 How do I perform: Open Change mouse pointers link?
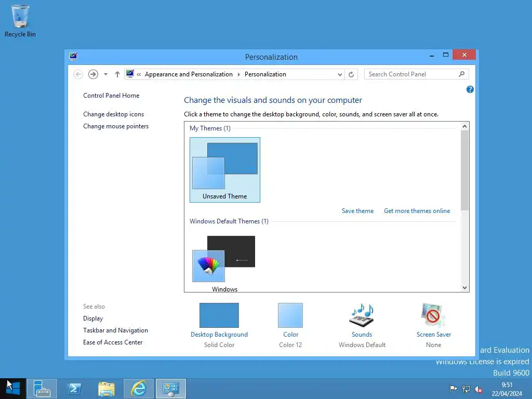point(116,126)
